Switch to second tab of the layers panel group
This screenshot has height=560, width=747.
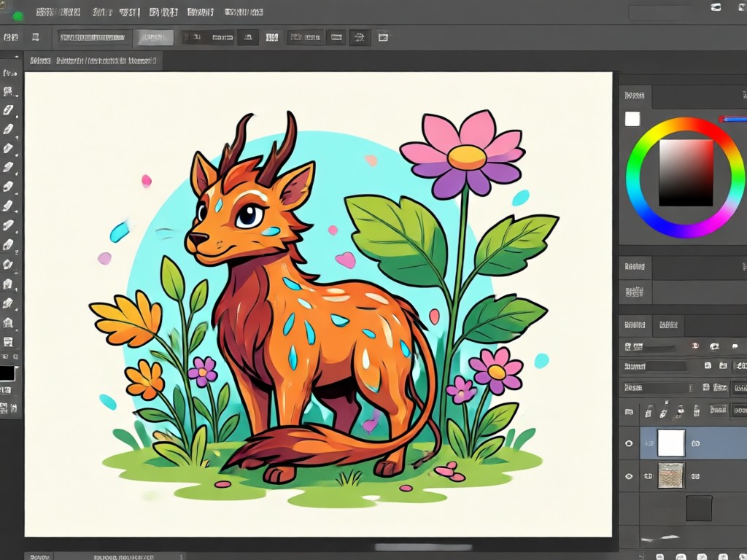click(668, 325)
